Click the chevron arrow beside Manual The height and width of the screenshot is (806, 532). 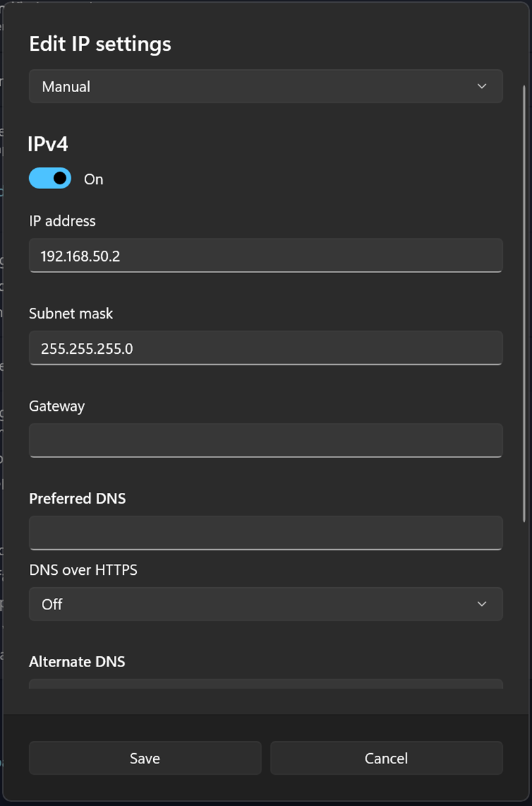482,87
